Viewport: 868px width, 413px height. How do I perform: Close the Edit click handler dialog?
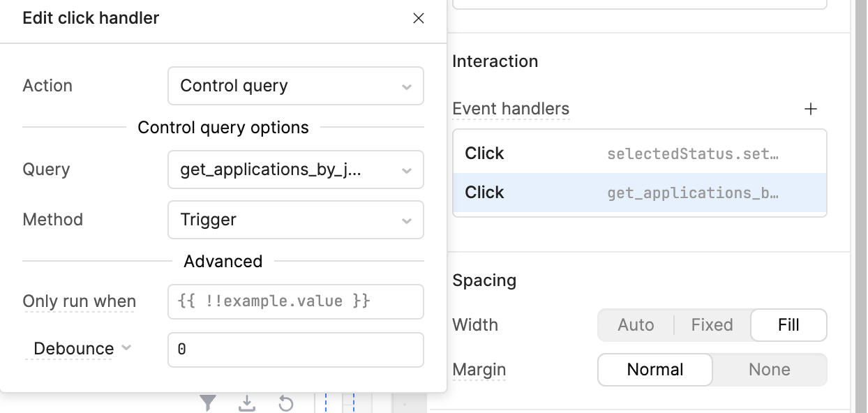(419, 18)
